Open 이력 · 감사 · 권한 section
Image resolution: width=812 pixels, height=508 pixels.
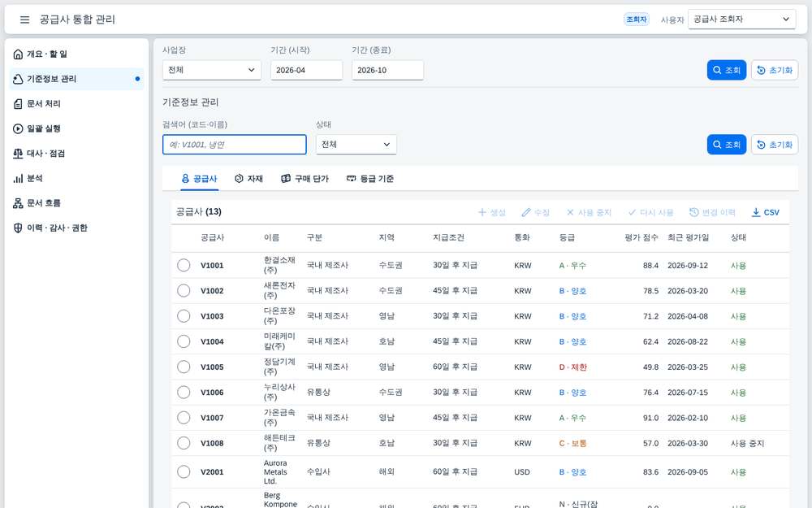coord(76,228)
